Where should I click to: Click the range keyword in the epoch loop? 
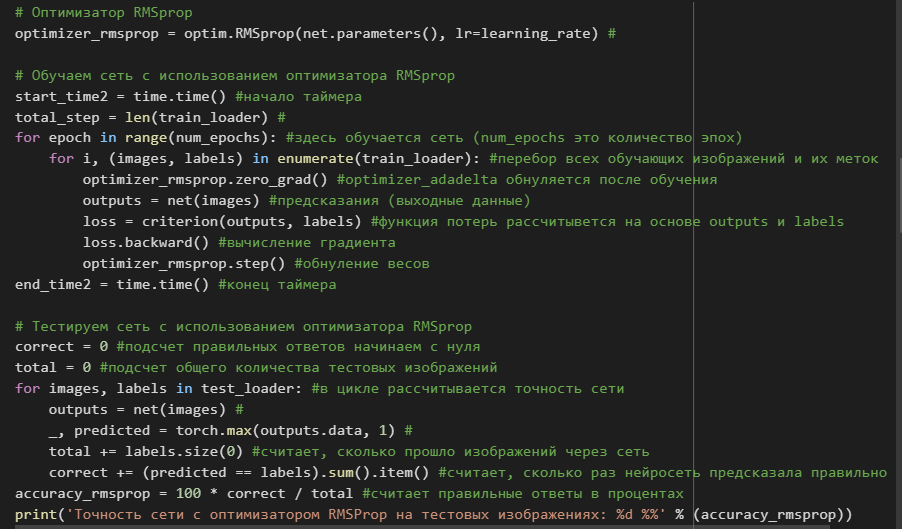coord(146,138)
